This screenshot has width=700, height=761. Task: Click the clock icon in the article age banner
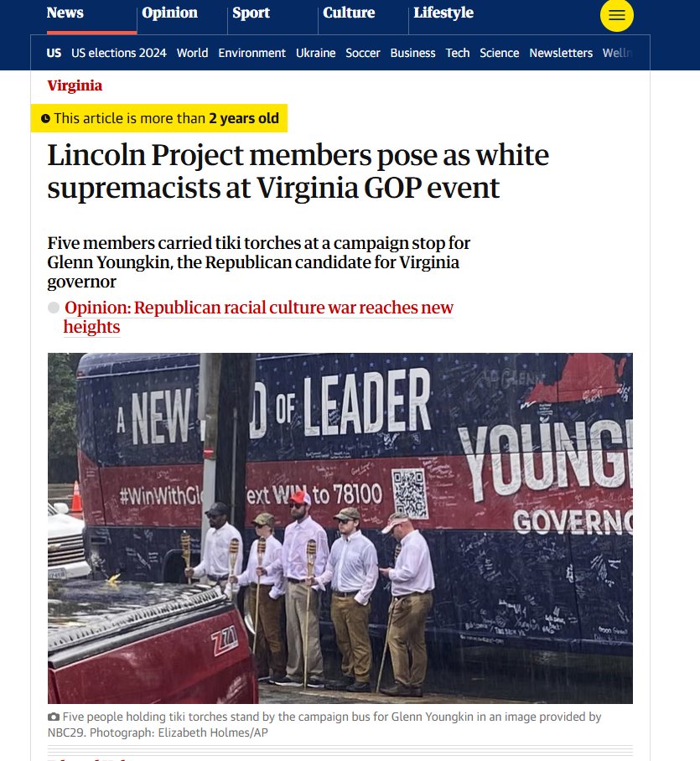(45, 118)
